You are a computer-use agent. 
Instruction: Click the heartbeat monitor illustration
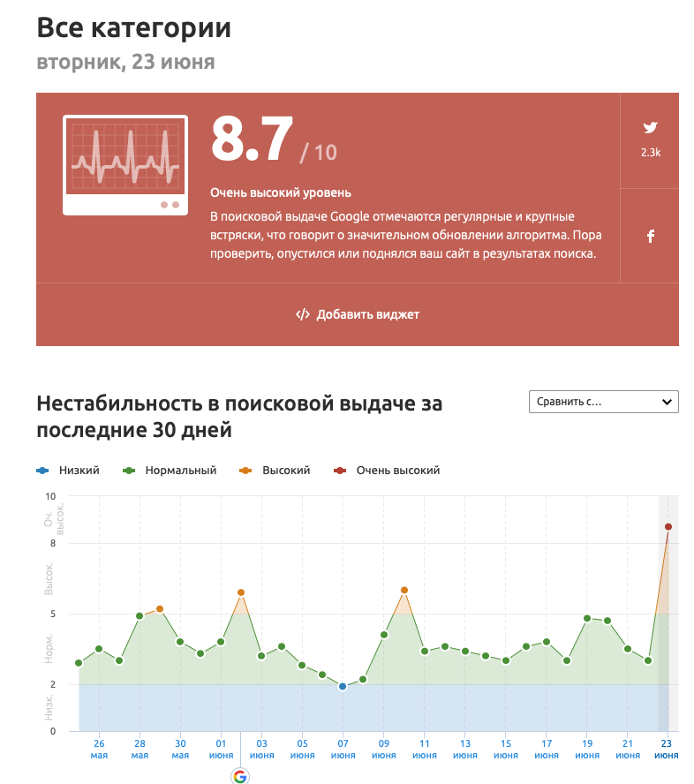point(125,165)
